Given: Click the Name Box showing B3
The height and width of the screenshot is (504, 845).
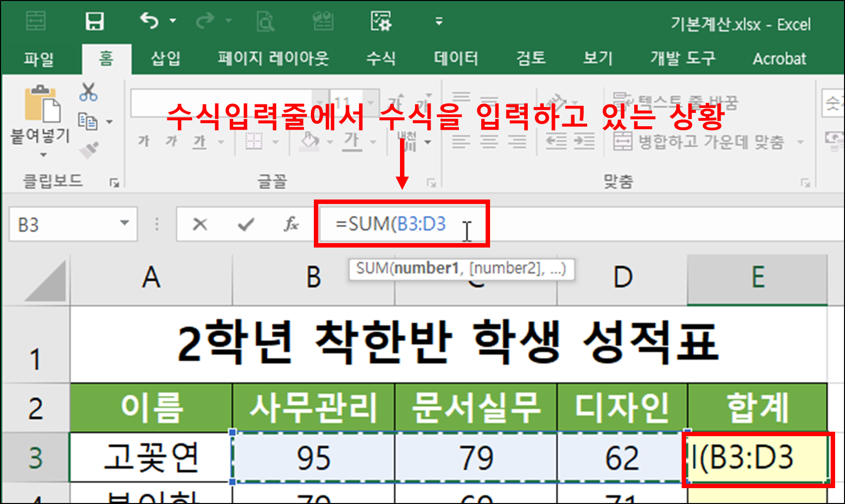Looking at the screenshot, I should coord(65,225).
